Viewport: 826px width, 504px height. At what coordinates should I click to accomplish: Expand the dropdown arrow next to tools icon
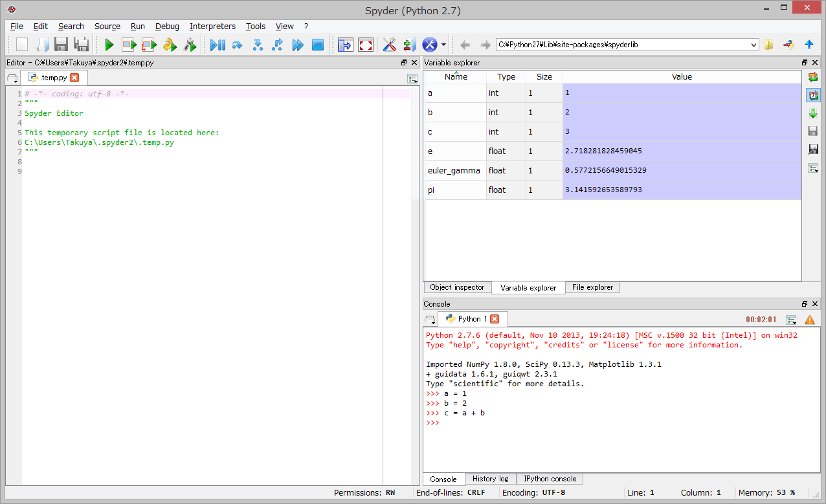tap(444, 45)
